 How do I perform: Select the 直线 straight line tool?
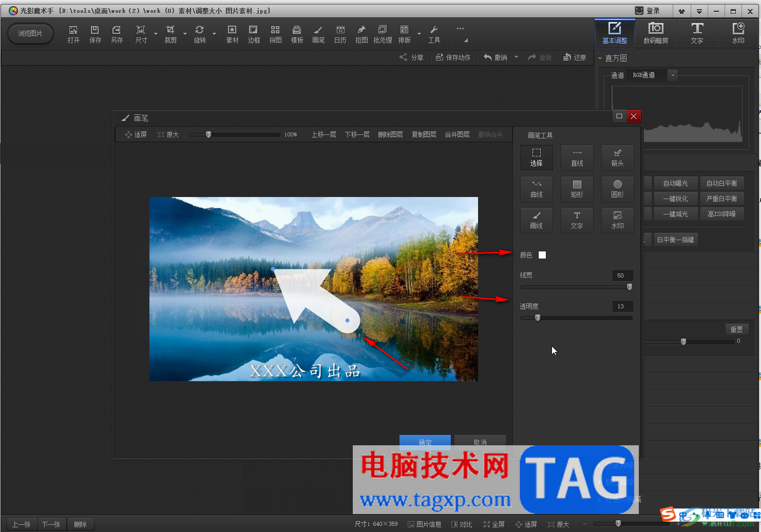(x=577, y=157)
